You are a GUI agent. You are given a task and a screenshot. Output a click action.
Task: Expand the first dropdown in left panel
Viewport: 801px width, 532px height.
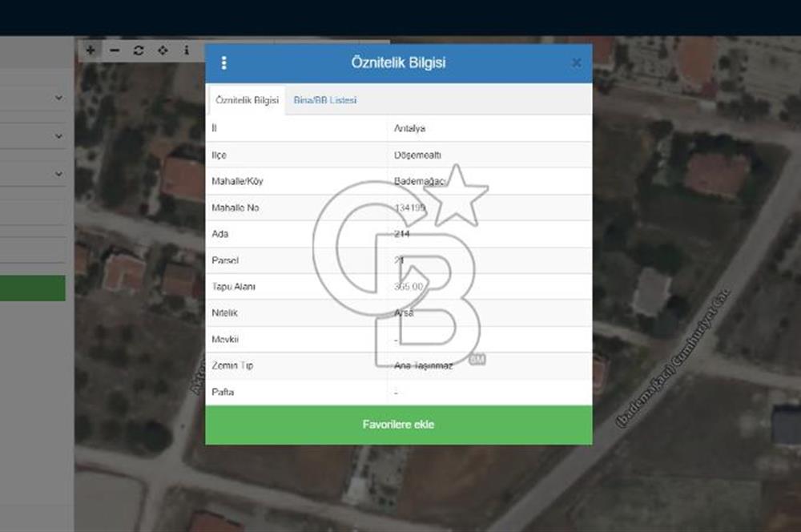pos(58,98)
